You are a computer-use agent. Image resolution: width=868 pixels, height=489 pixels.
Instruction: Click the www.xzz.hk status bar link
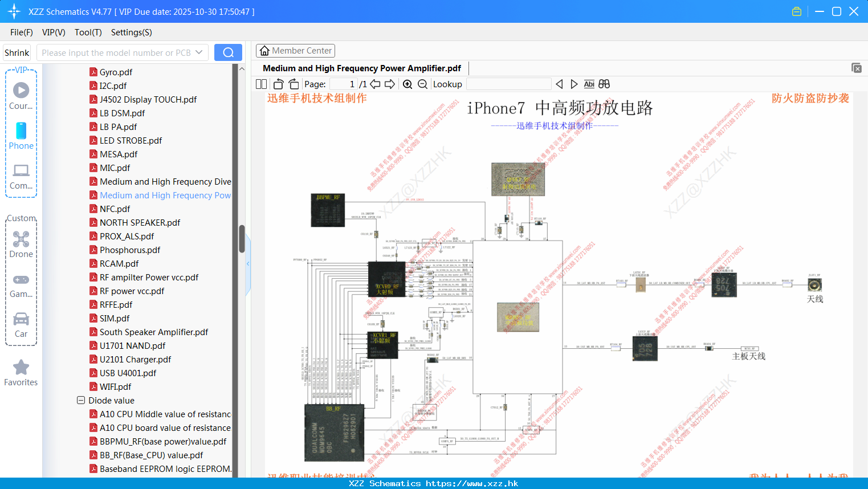[472, 483]
